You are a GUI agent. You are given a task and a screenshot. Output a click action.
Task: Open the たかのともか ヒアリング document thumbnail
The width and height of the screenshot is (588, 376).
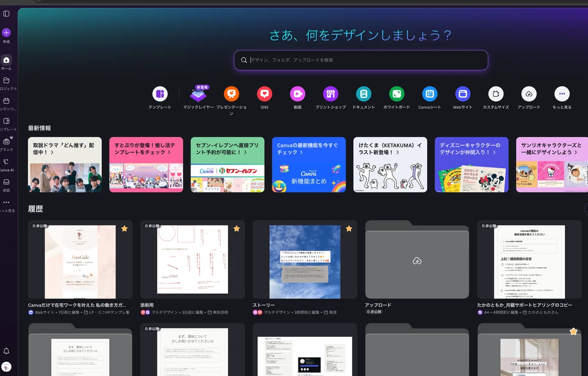point(529,259)
